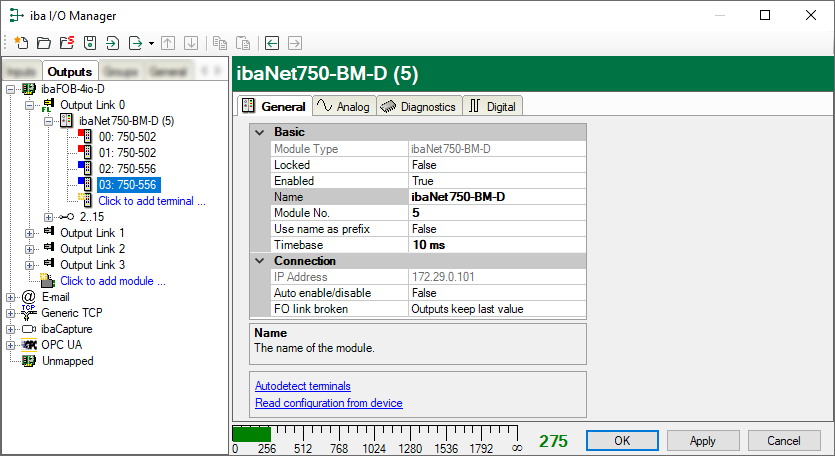Expand the Output Link 1 tree node
Image resolution: width=835 pixels, height=456 pixels.
[30, 233]
